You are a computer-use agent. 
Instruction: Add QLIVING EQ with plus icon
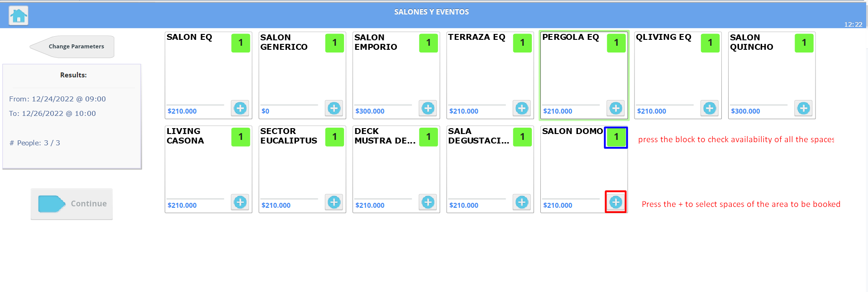710,108
